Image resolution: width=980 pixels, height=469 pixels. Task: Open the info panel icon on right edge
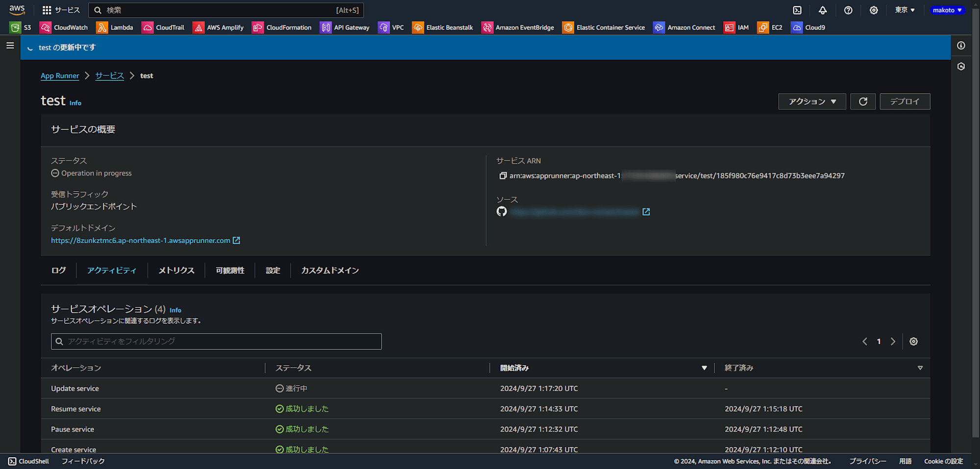(961, 46)
